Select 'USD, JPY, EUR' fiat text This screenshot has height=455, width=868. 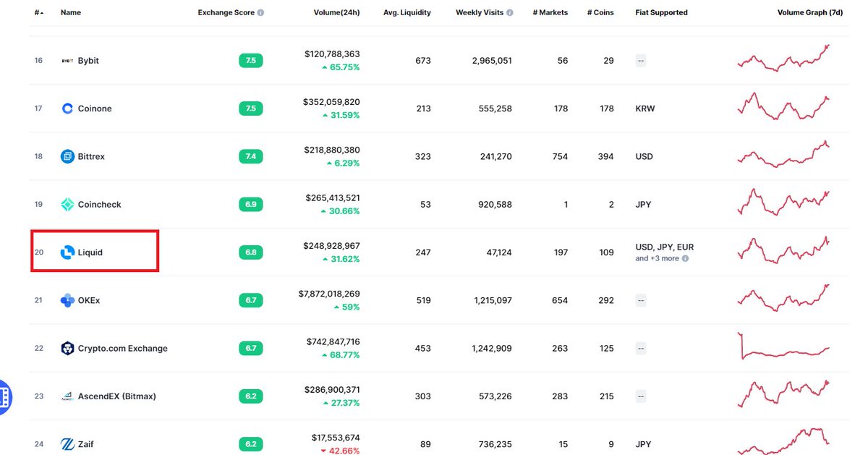[x=665, y=247]
